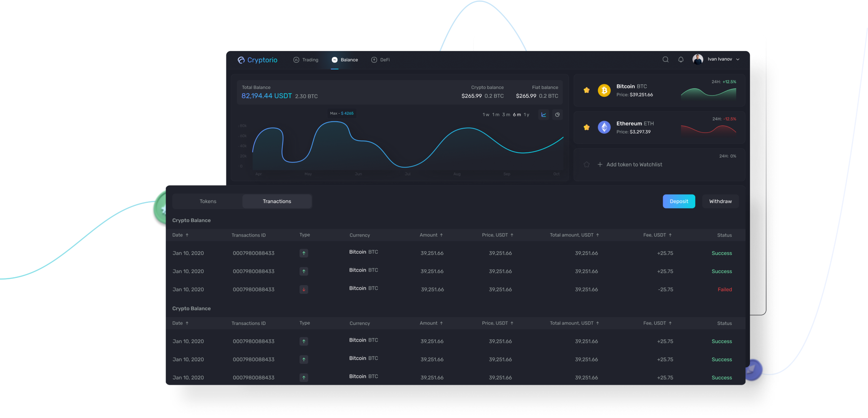This screenshot has width=868, height=418.
Task: Click the Deposit button
Action: (679, 201)
